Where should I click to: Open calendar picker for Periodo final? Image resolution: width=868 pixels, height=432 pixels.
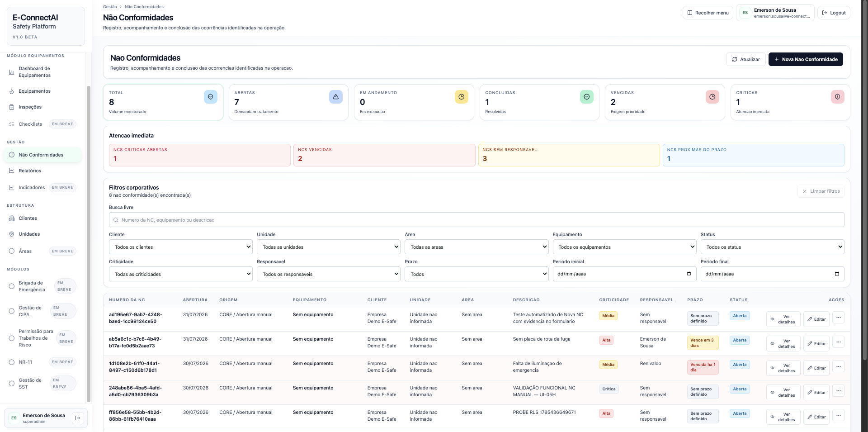[837, 274]
